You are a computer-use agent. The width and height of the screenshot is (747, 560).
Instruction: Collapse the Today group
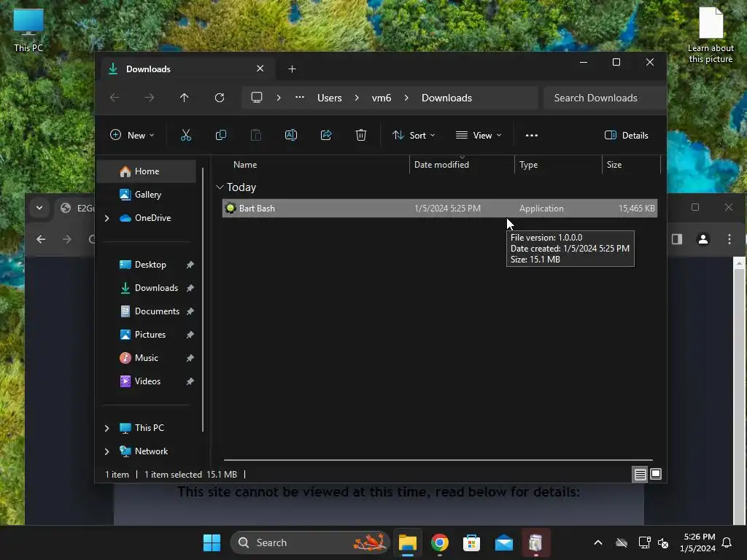click(220, 187)
